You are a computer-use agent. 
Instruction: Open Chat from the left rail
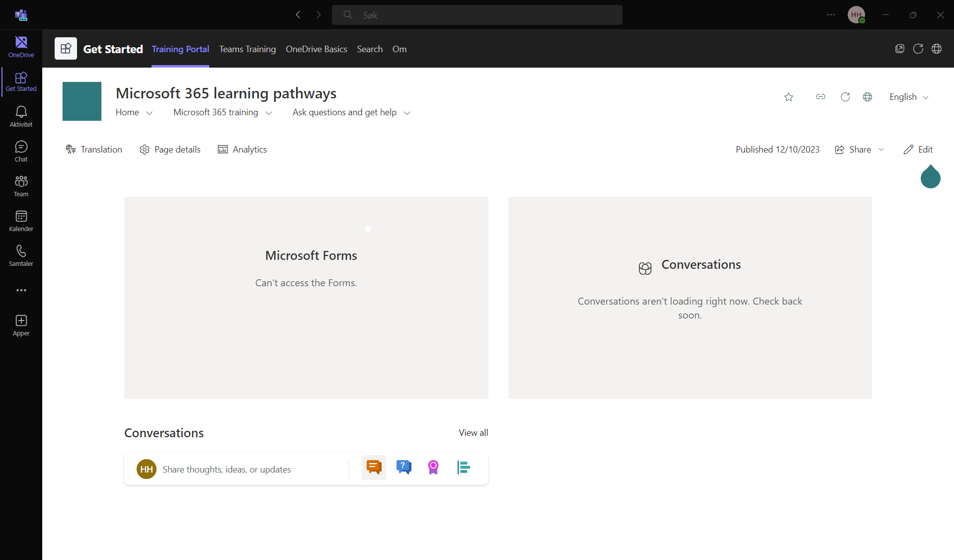[21, 151]
